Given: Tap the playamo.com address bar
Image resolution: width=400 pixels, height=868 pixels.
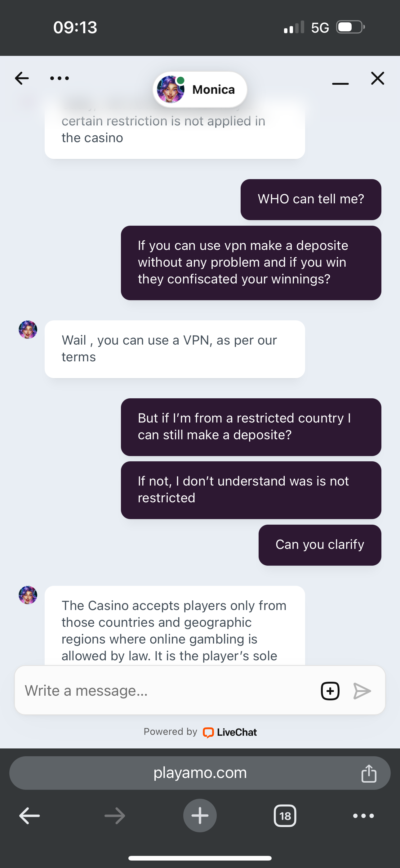Looking at the screenshot, I should pyautogui.click(x=200, y=773).
